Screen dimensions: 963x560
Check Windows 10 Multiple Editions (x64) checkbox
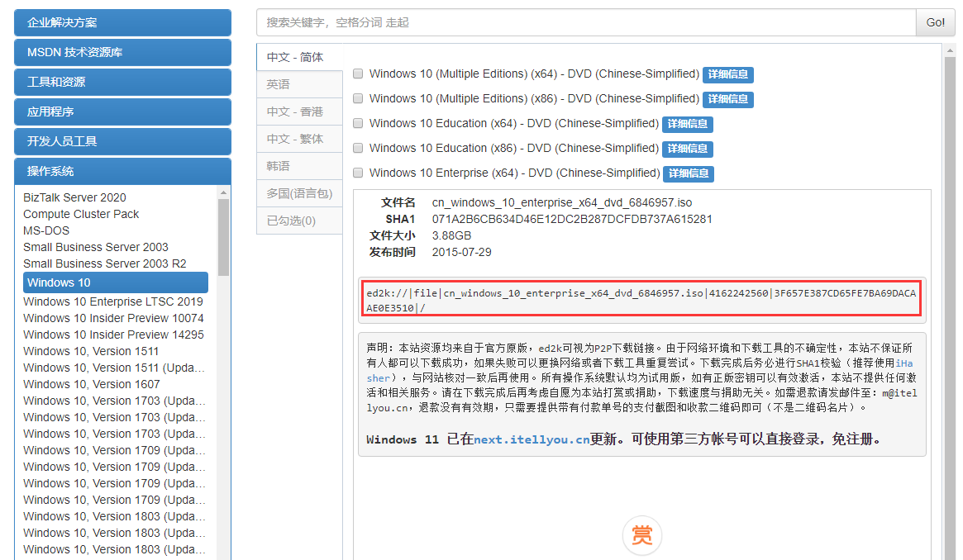tap(358, 74)
